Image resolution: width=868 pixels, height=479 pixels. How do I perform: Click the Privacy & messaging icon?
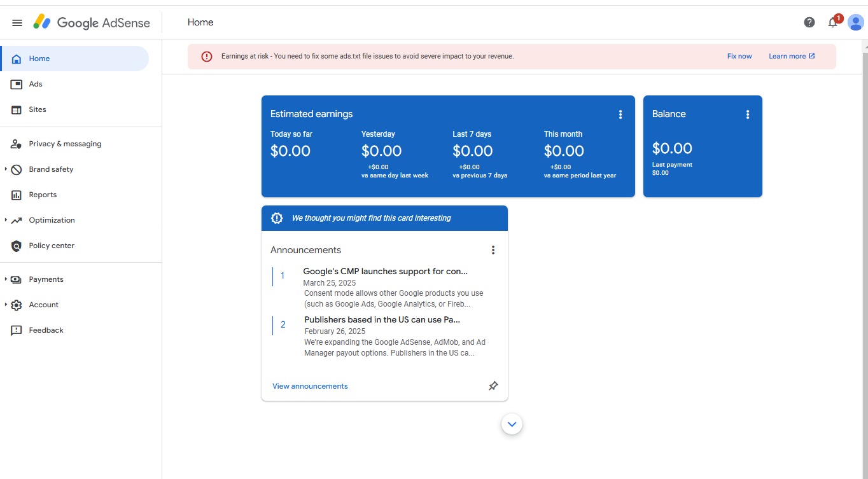(17, 144)
